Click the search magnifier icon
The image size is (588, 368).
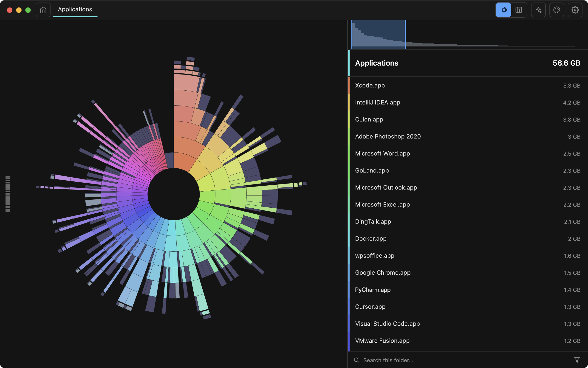[x=356, y=360]
